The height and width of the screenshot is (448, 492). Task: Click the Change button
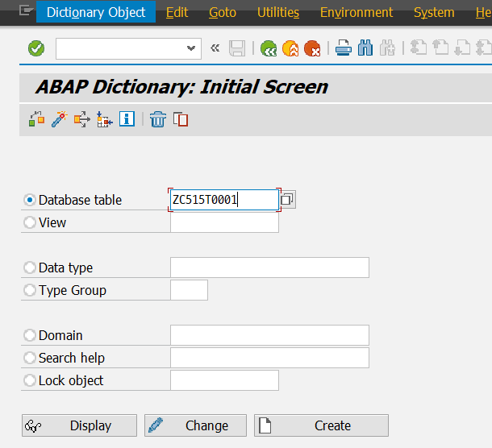pos(195,425)
